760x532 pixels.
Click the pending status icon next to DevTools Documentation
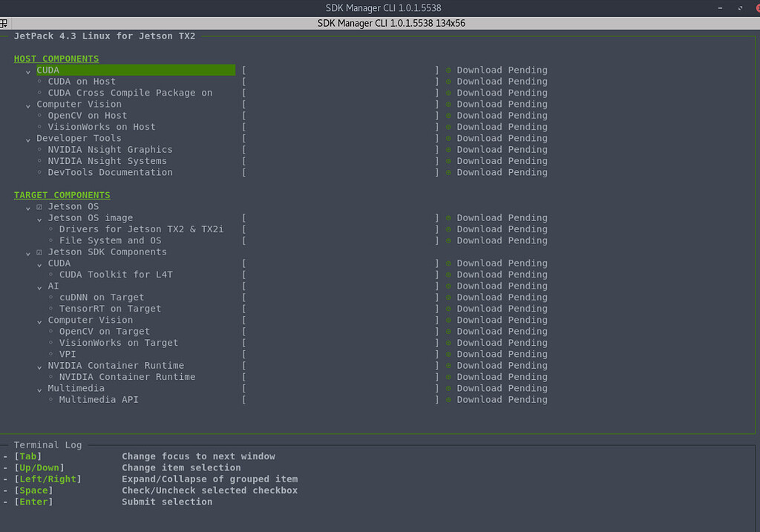pyautogui.click(x=448, y=172)
